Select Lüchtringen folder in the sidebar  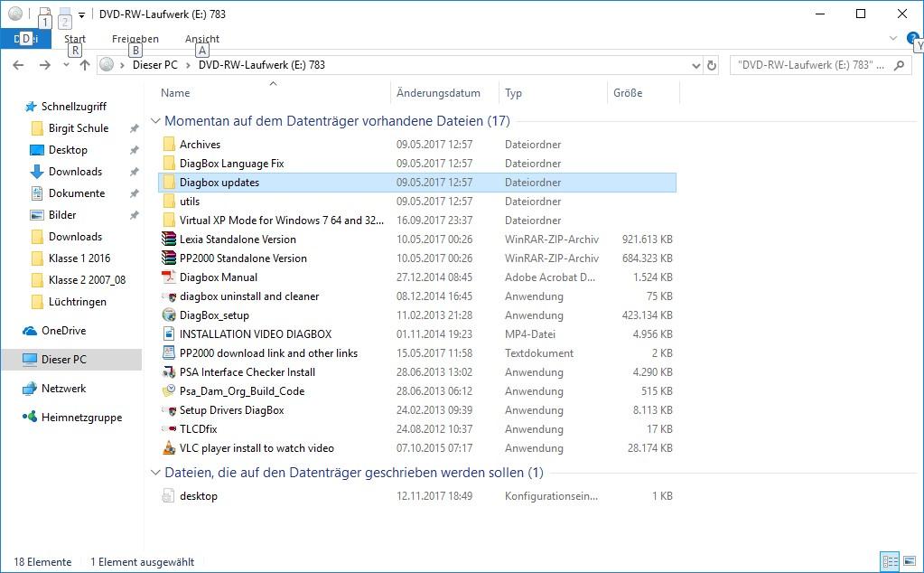click(77, 302)
